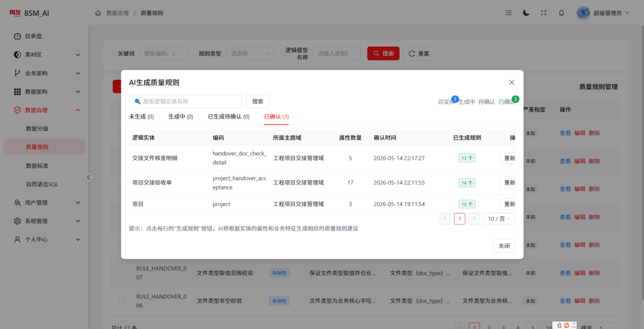
Task: Click 重新 button for 交接文件核查明细 row
Action: pos(508,158)
